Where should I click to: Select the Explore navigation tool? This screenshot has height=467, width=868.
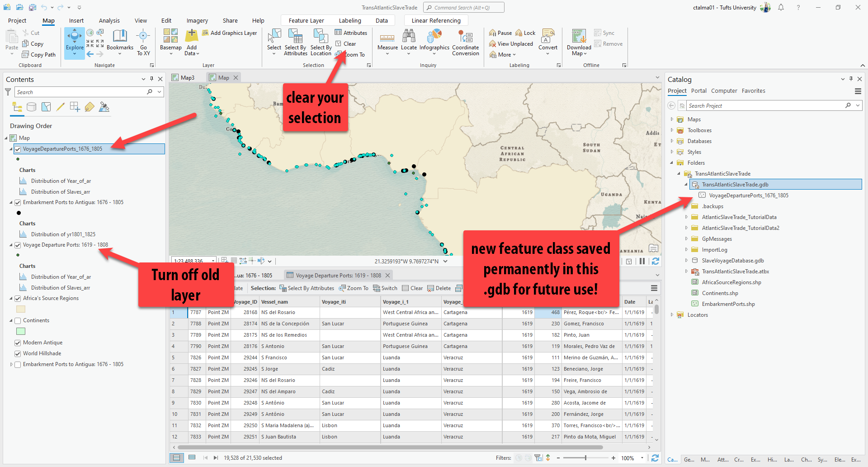coord(75,38)
